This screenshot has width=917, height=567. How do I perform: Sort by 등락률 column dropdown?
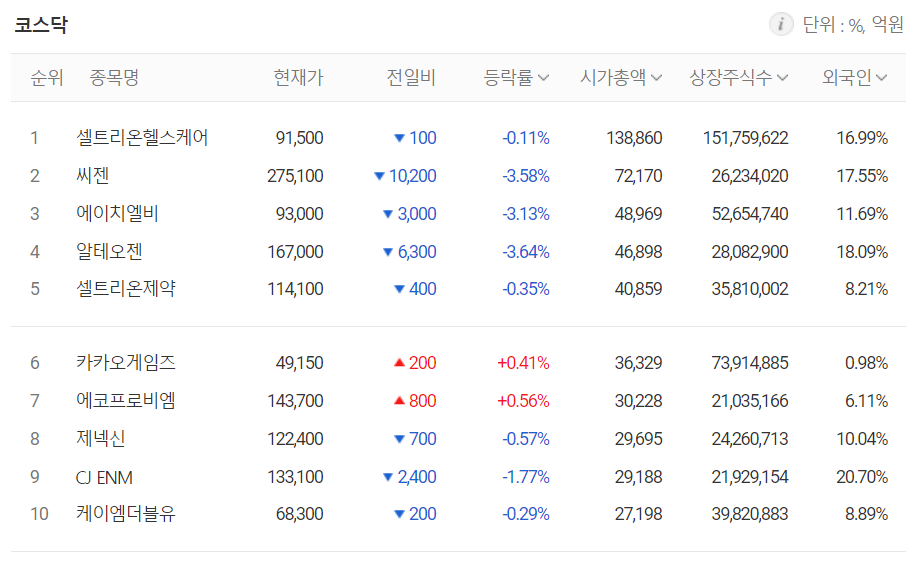click(516, 77)
